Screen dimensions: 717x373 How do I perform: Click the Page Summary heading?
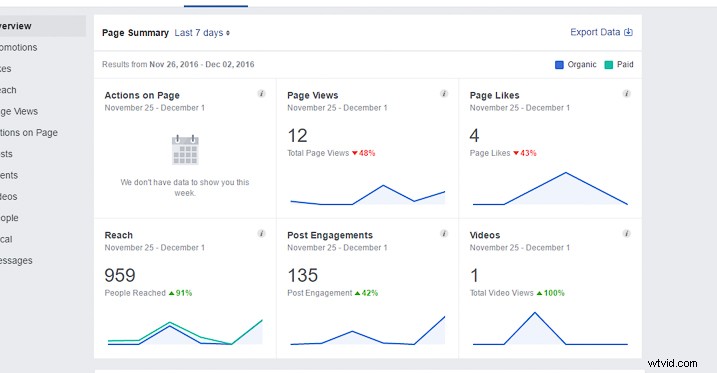135,33
